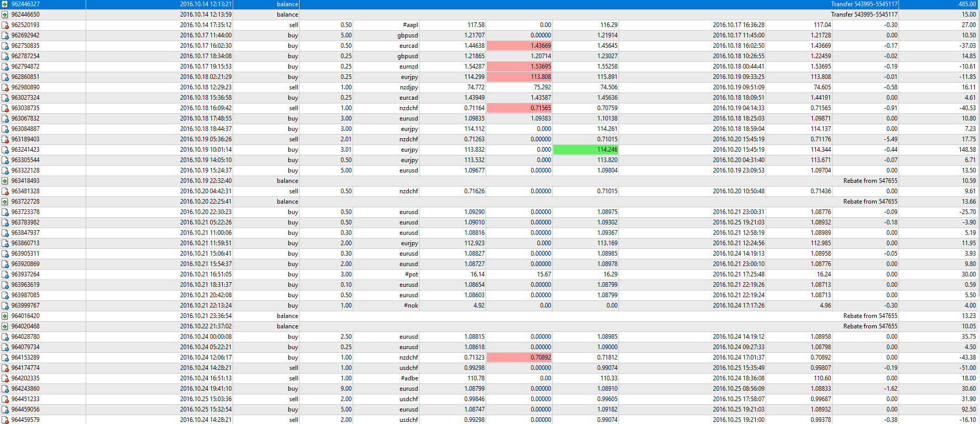
Task: Select close time 2016.10.17 16:36:28
Action: [739, 25]
